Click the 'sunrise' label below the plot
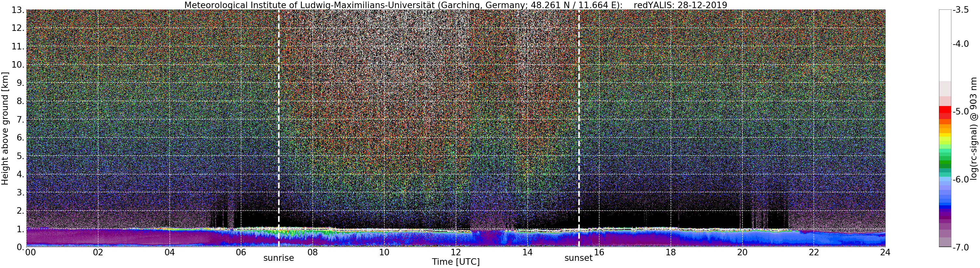 pyautogui.click(x=279, y=258)
